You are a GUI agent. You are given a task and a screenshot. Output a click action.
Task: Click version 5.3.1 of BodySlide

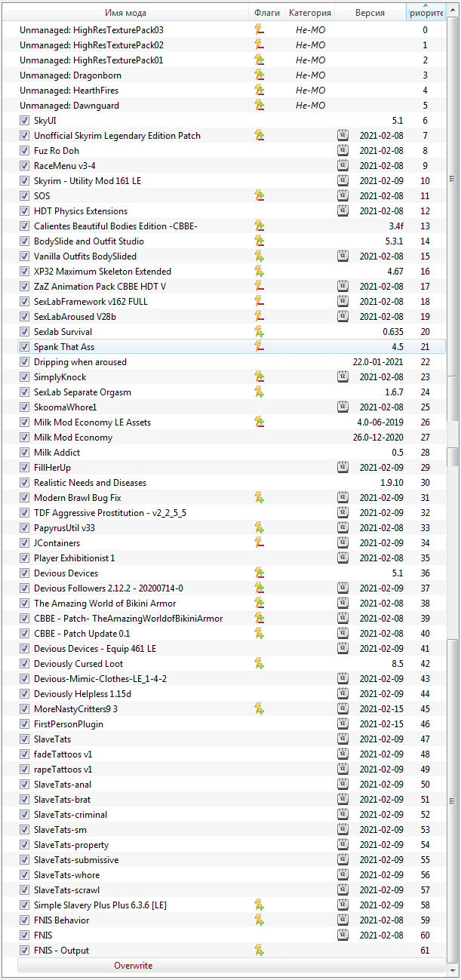(x=395, y=241)
